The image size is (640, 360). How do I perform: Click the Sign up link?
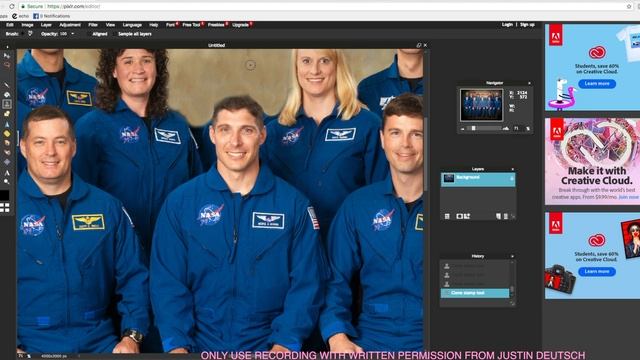[x=527, y=25]
